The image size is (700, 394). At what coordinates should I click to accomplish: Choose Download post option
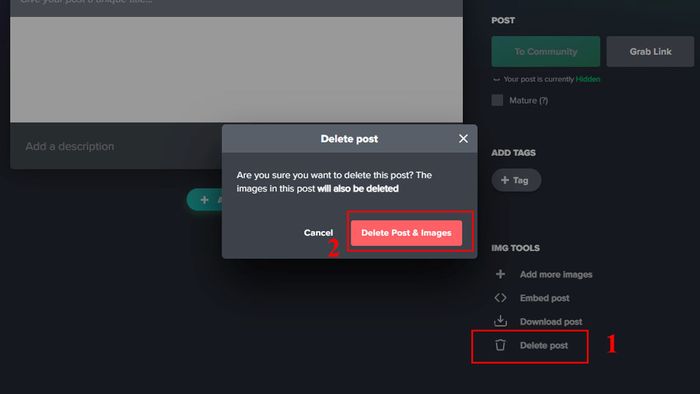pyautogui.click(x=551, y=322)
